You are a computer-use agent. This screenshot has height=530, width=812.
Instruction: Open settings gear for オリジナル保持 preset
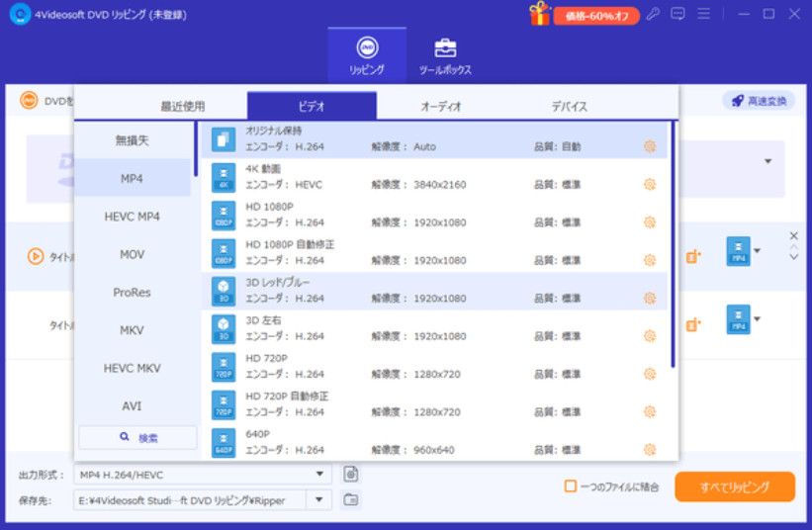point(650,146)
